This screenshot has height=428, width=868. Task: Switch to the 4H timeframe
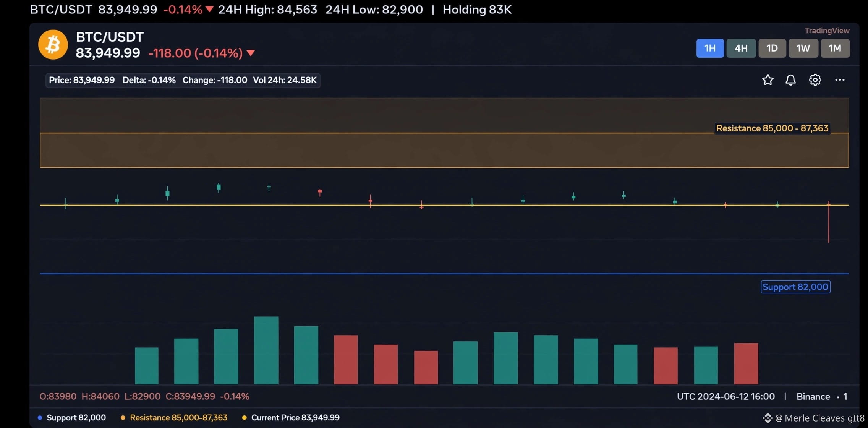[741, 48]
